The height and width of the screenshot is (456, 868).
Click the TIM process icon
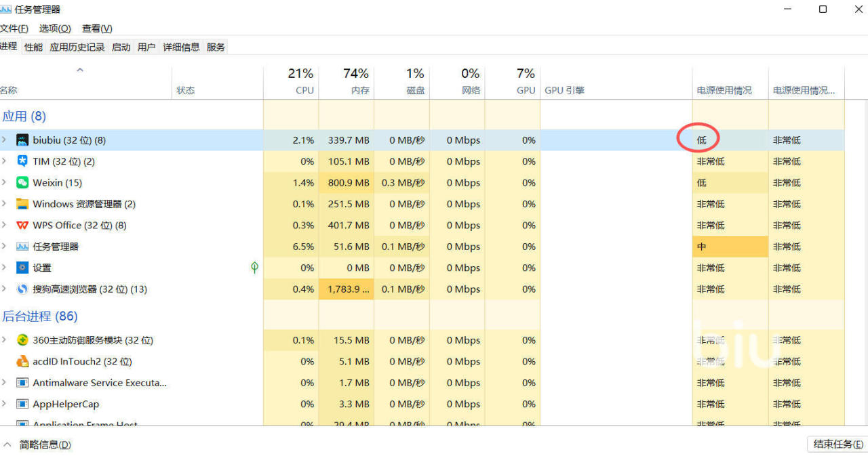tap(22, 161)
